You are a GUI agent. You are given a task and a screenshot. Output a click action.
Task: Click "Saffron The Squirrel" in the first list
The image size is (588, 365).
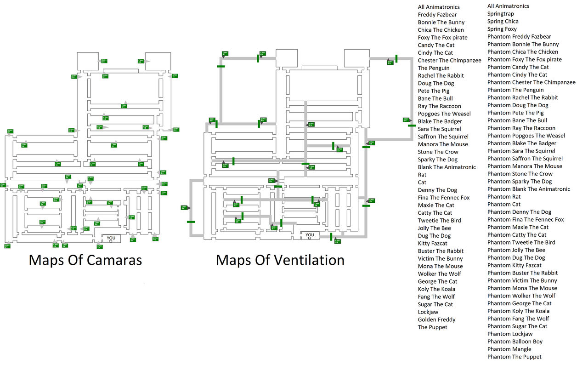pyautogui.click(x=443, y=137)
